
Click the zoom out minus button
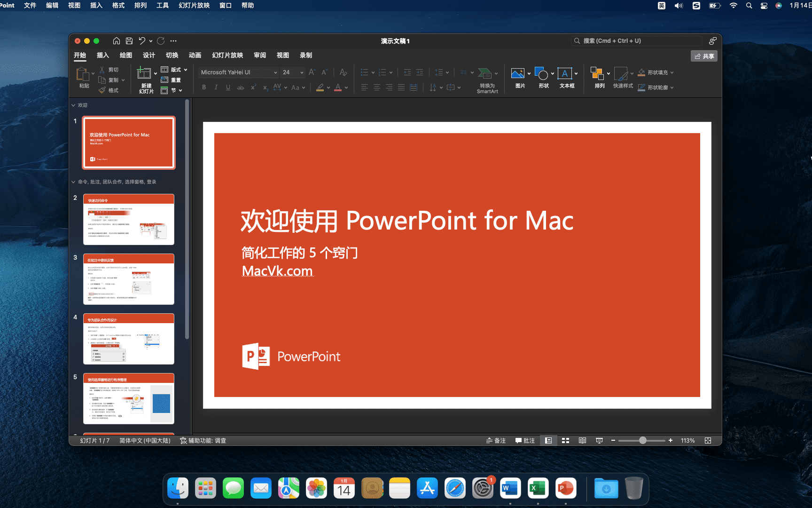[x=613, y=441]
